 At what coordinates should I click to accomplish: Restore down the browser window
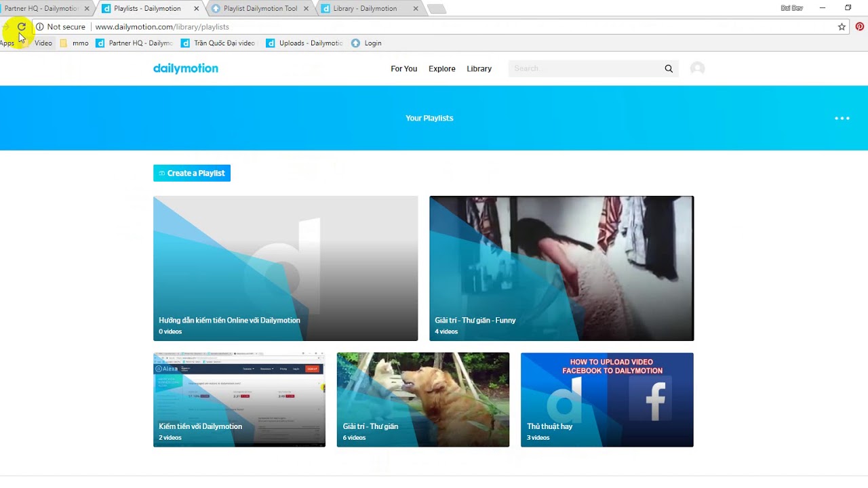click(x=848, y=8)
